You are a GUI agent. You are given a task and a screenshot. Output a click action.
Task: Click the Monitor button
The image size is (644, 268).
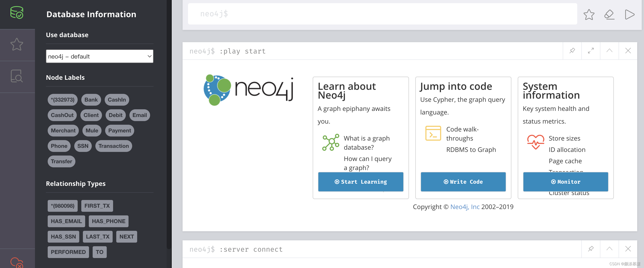(x=565, y=182)
